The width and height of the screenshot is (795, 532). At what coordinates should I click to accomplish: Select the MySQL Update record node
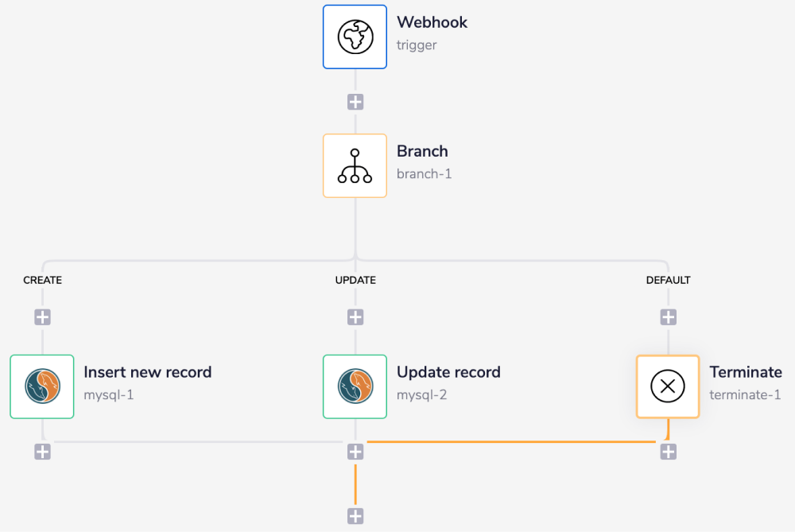click(x=355, y=386)
